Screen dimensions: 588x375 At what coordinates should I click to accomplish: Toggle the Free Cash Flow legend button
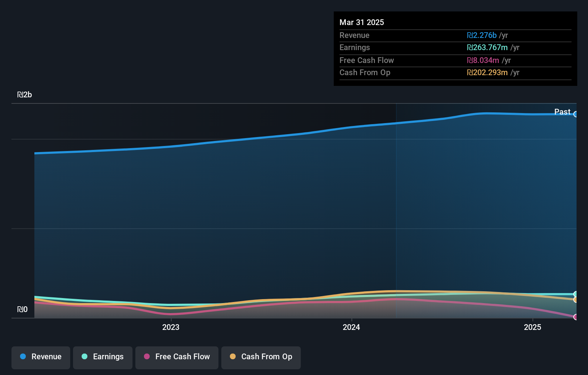[x=177, y=357]
